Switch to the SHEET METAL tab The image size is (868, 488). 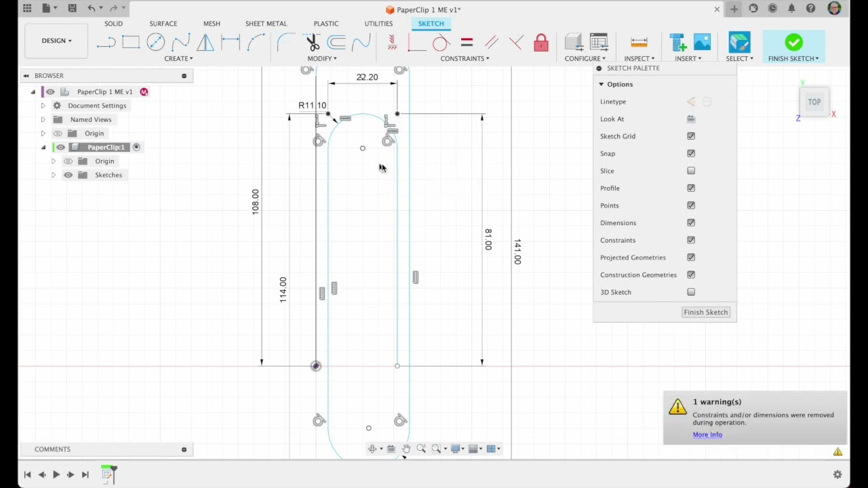(266, 24)
